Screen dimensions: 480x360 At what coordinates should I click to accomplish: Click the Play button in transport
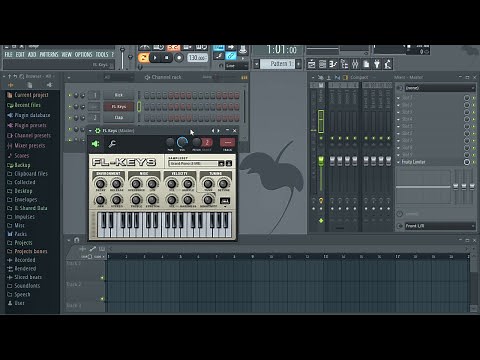coord(155,58)
